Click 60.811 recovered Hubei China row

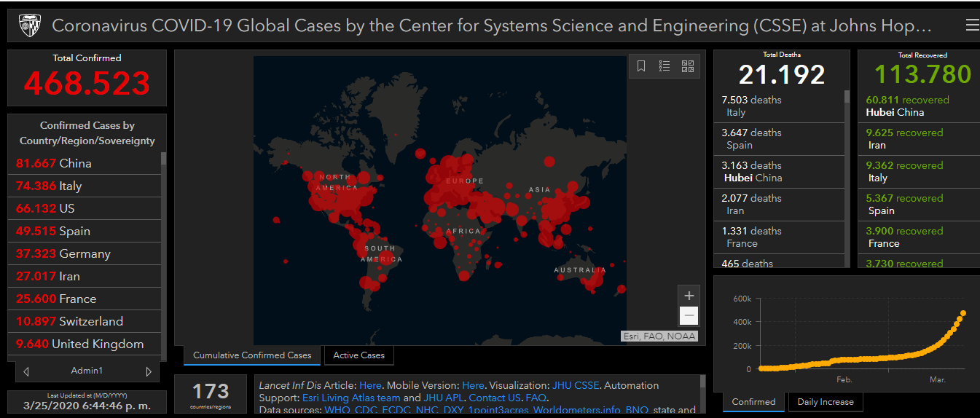(919, 106)
